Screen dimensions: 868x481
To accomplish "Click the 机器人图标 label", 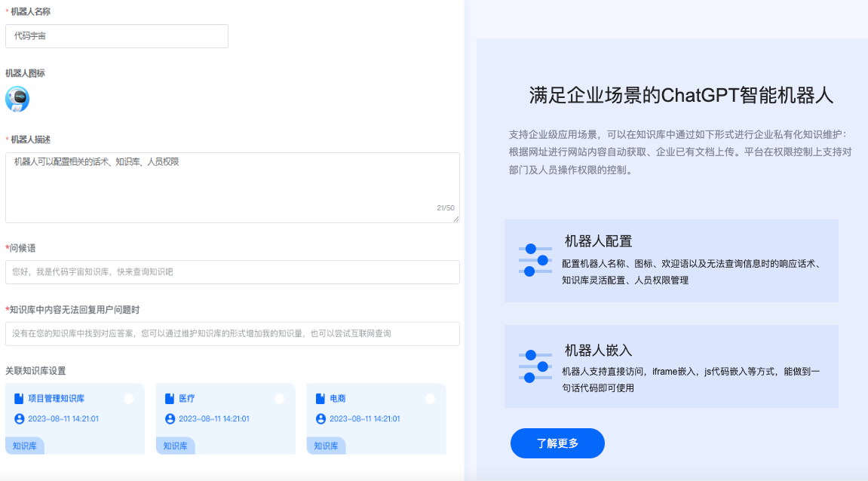I will tap(25, 73).
